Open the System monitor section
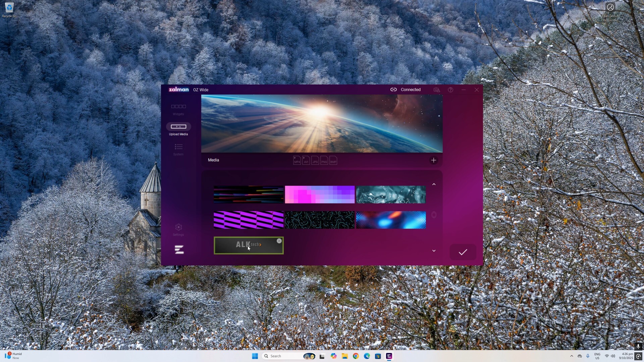644x362 pixels. (178, 147)
